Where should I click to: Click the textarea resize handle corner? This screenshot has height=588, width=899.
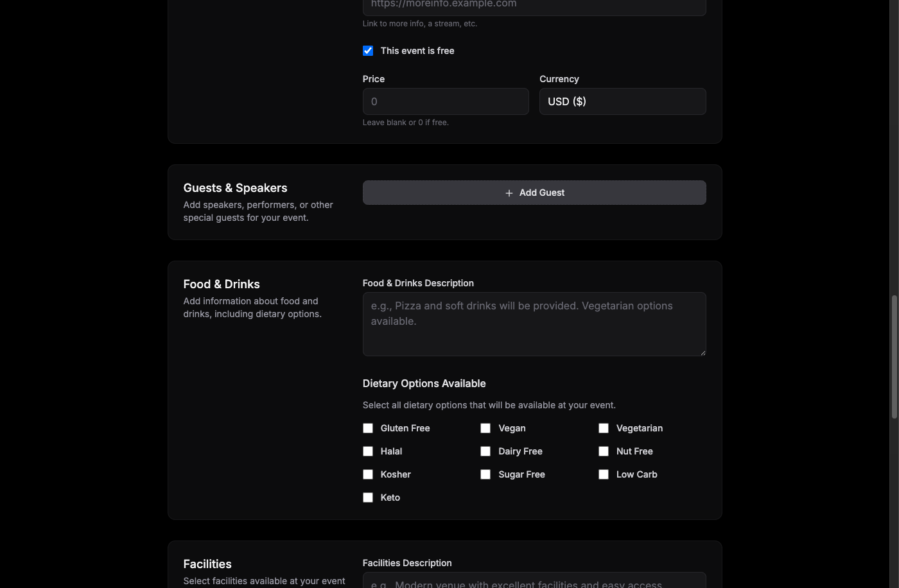(x=703, y=352)
